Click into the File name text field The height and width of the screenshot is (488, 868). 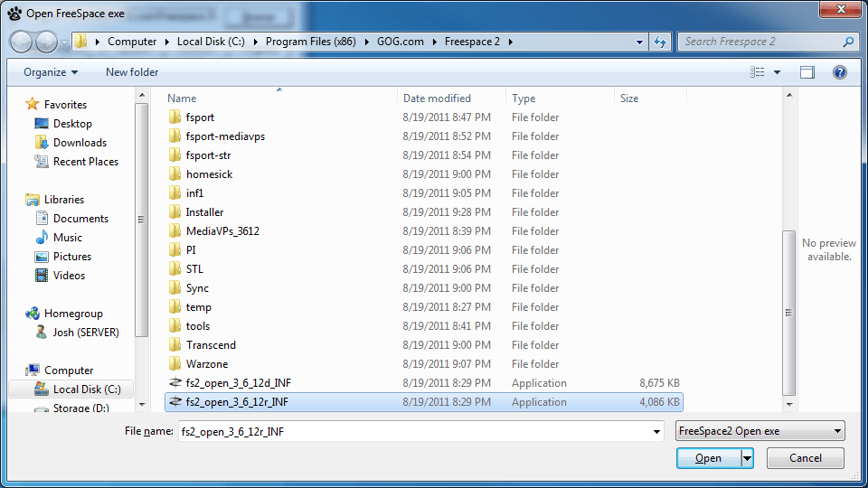pyautogui.click(x=414, y=432)
